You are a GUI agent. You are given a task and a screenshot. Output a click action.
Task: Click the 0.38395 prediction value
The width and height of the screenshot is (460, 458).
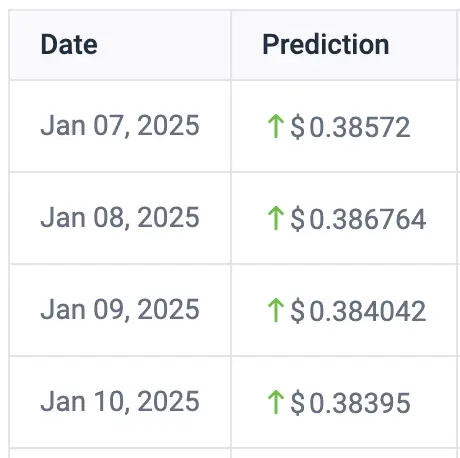point(360,403)
